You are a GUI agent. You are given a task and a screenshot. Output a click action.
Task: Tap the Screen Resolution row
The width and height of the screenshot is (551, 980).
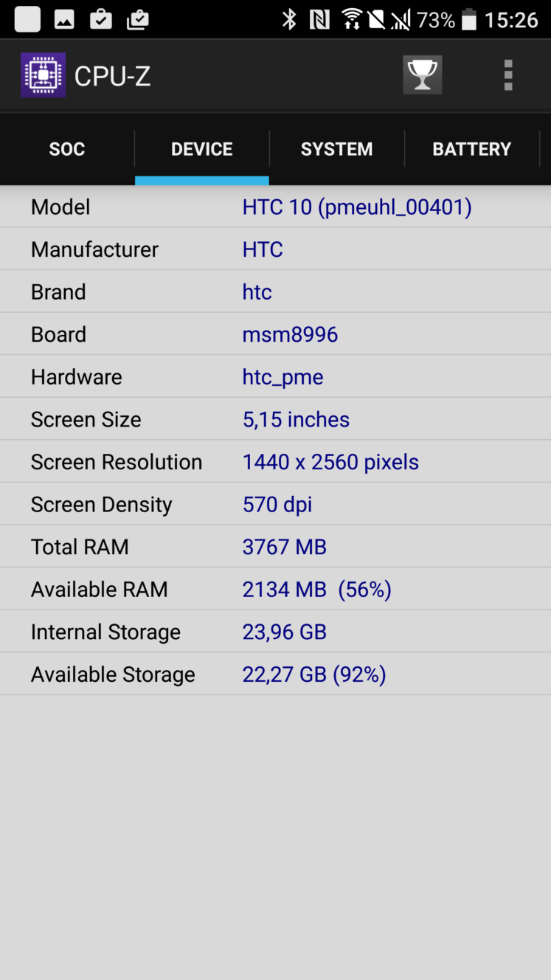275,462
